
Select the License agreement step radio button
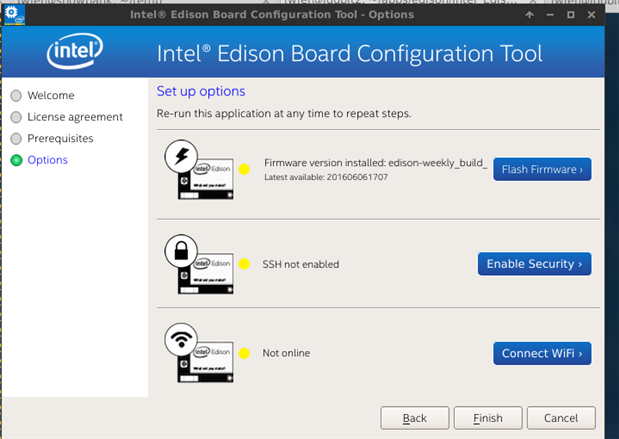coord(16,117)
